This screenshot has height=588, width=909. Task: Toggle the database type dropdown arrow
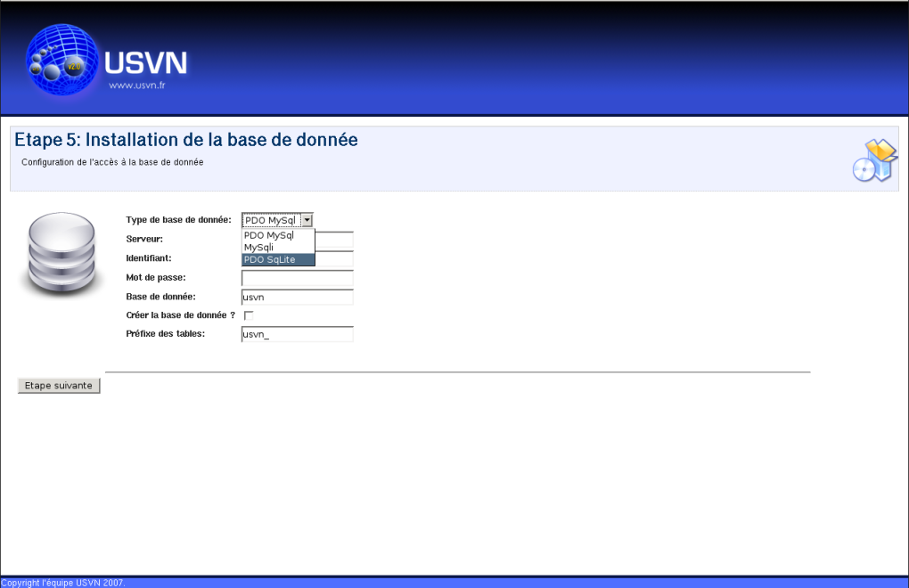[307, 220]
